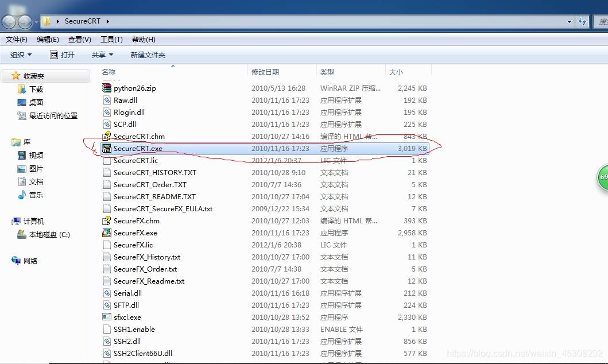The image size is (608, 364).
Task: Click the folder icon in address bar
Action: click(x=47, y=21)
